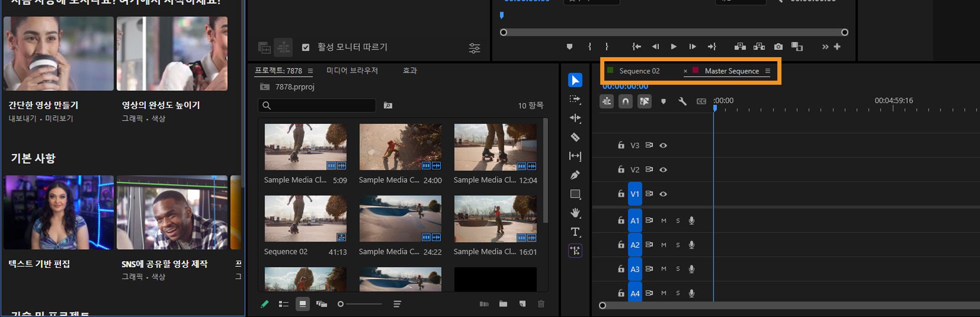Step back one frame in the monitor

click(655, 46)
